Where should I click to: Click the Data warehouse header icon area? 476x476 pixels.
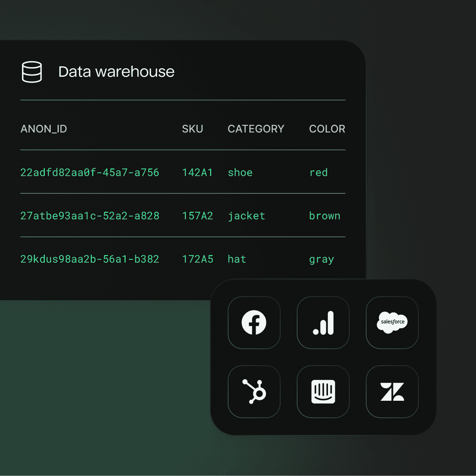[32, 72]
